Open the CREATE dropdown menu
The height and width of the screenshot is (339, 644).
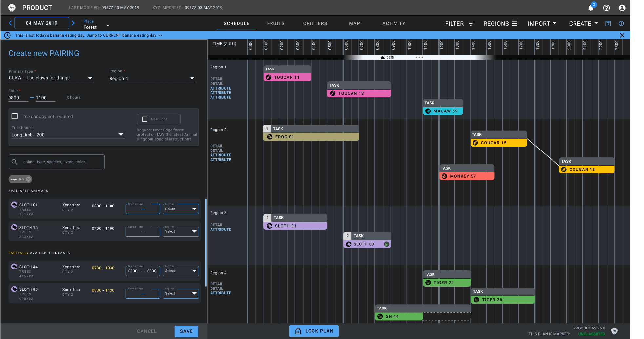pyautogui.click(x=583, y=24)
